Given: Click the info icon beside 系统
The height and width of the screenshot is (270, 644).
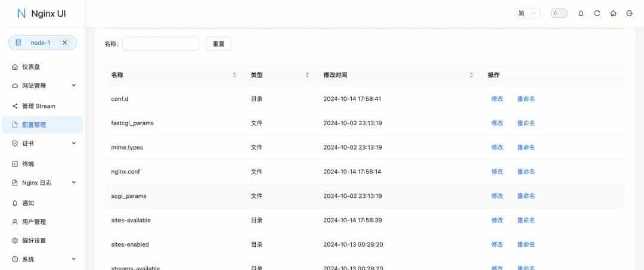Looking at the screenshot, I should coord(15,259).
